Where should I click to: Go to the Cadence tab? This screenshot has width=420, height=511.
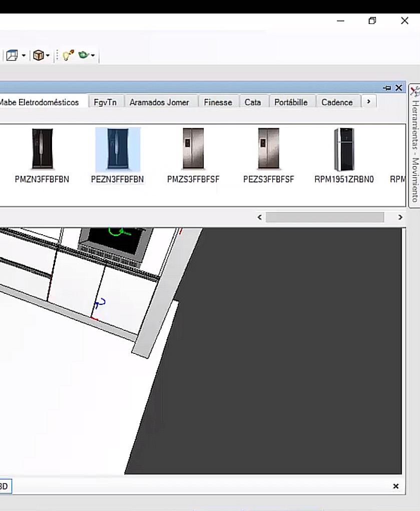tap(337, 102)
